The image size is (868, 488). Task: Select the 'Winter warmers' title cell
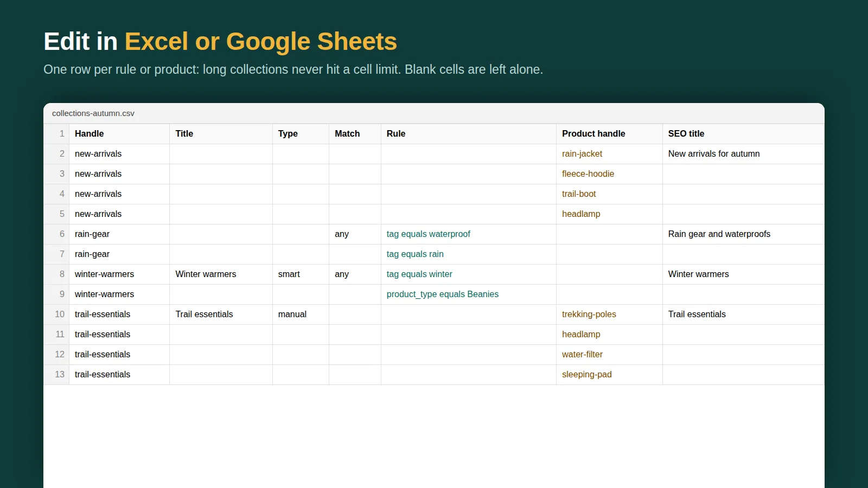[x=221, y=274]
